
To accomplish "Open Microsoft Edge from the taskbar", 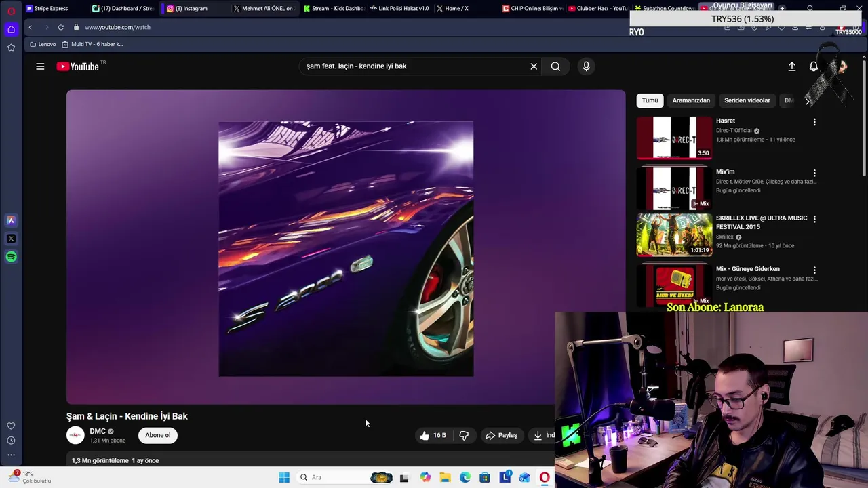I will [465, 477].
